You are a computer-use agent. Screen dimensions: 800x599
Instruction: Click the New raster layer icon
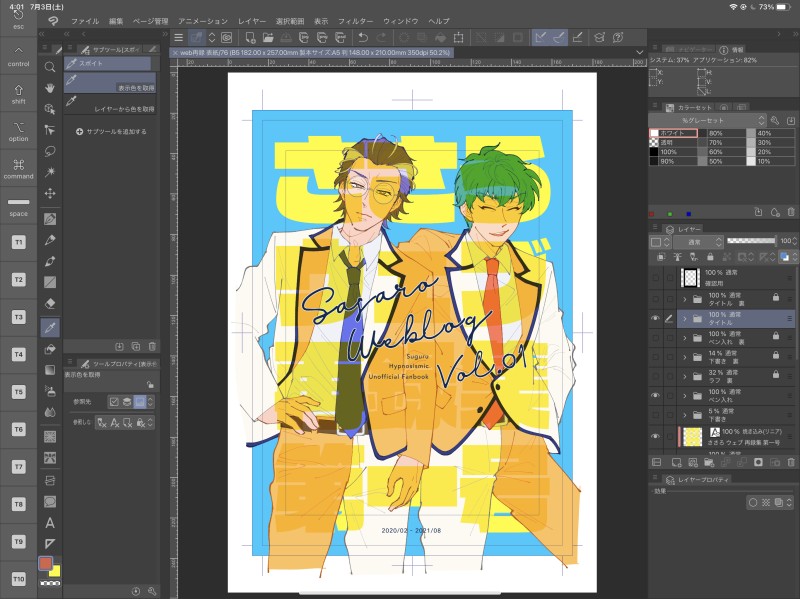(676, 462)
